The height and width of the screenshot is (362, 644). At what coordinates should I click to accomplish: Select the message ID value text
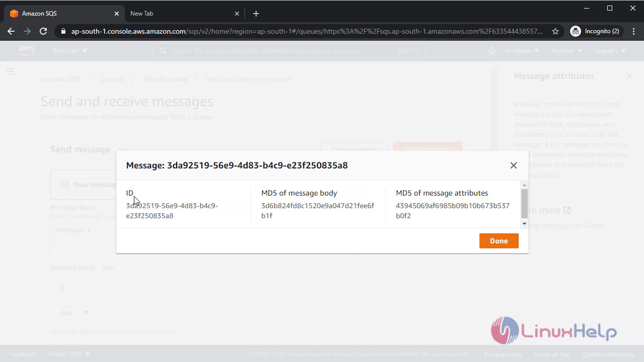pos(172,211)
